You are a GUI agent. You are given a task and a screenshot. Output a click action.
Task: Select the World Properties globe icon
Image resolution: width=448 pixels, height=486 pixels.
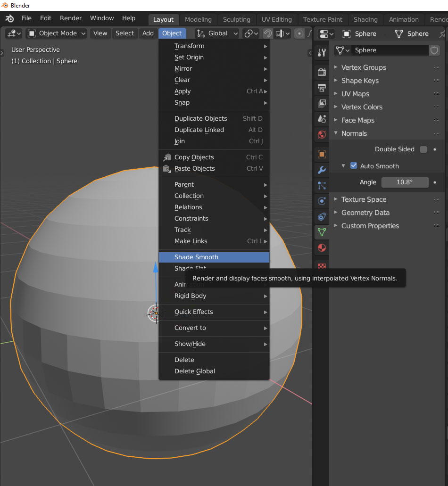coord(321,134)
